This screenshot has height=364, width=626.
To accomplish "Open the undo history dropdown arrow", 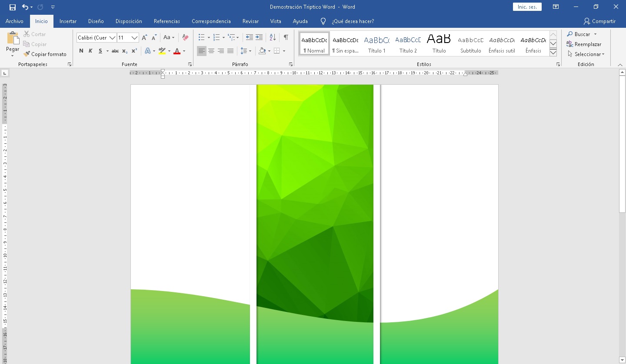I will coord(32,7).
